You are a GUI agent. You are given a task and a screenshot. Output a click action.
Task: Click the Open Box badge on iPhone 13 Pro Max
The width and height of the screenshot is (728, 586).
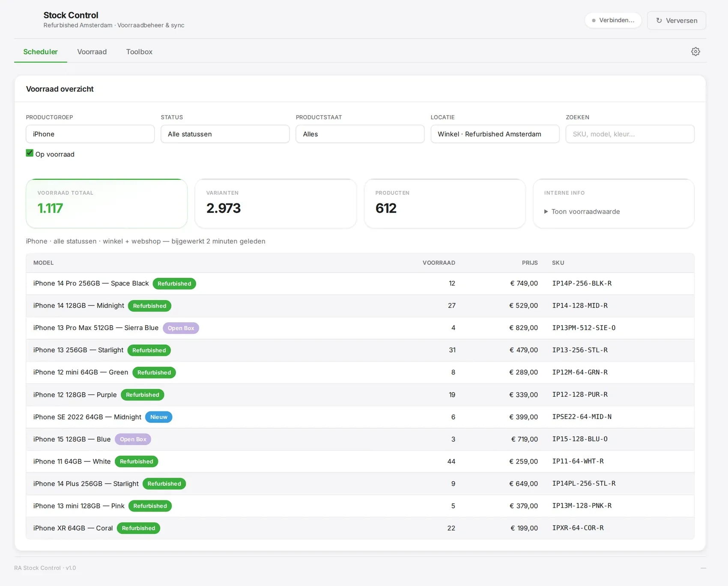(x=181, y=328)
